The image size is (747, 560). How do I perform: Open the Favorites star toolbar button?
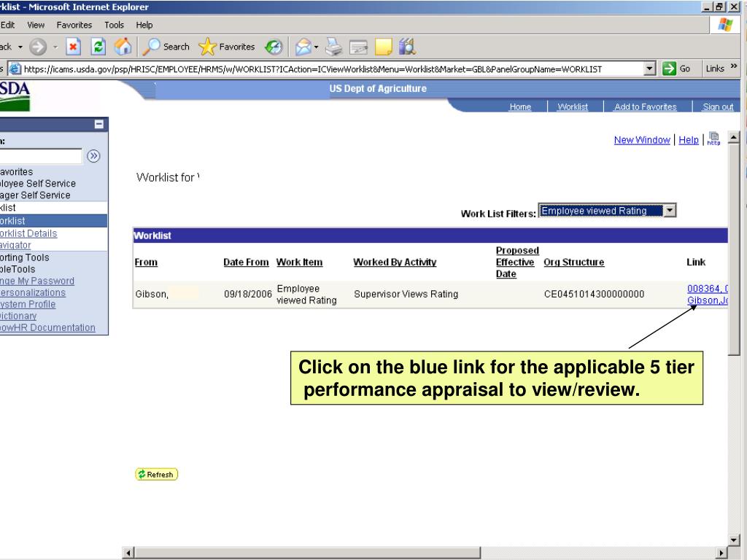click(x=226, y=47)
